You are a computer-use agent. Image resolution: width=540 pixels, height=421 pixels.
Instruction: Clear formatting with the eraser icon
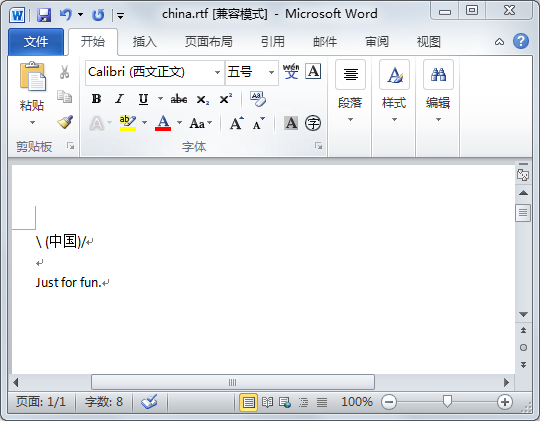(x=258, y=99)
